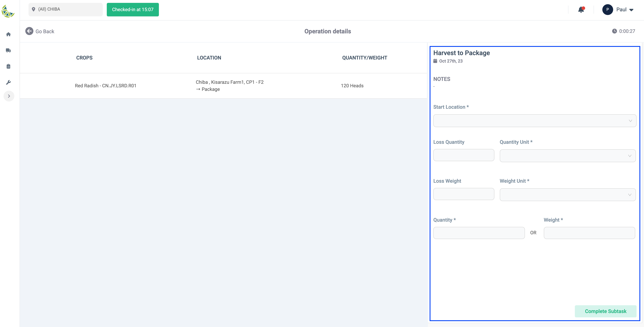Click the Complete Subtask button
This screenshot has width=644, height=327.
point(605,311)
